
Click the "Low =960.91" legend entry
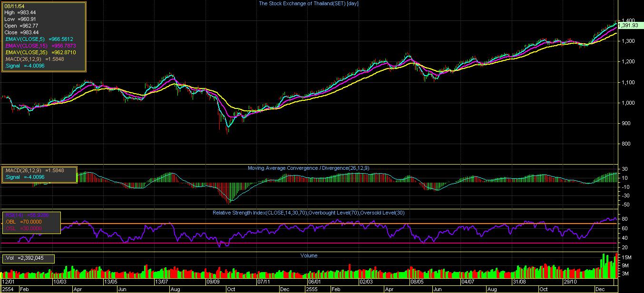point(19,19)
